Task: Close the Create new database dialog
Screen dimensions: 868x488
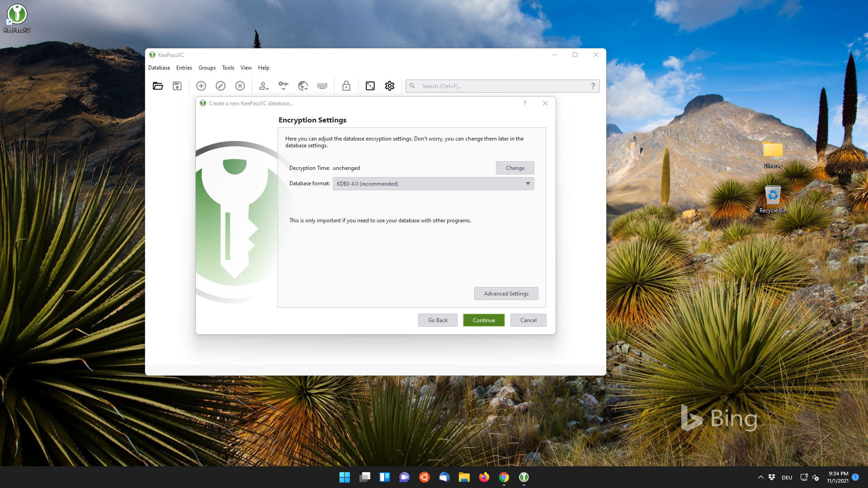Action: pyautogui.click(x=545, y=103)
